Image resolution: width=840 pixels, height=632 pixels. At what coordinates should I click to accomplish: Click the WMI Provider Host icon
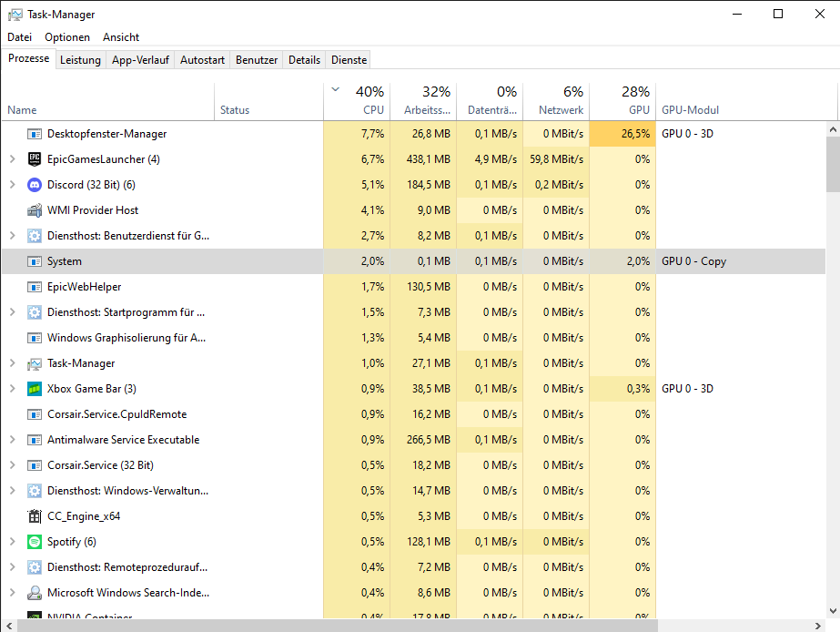pyautogui.click(x=35, y=210)
